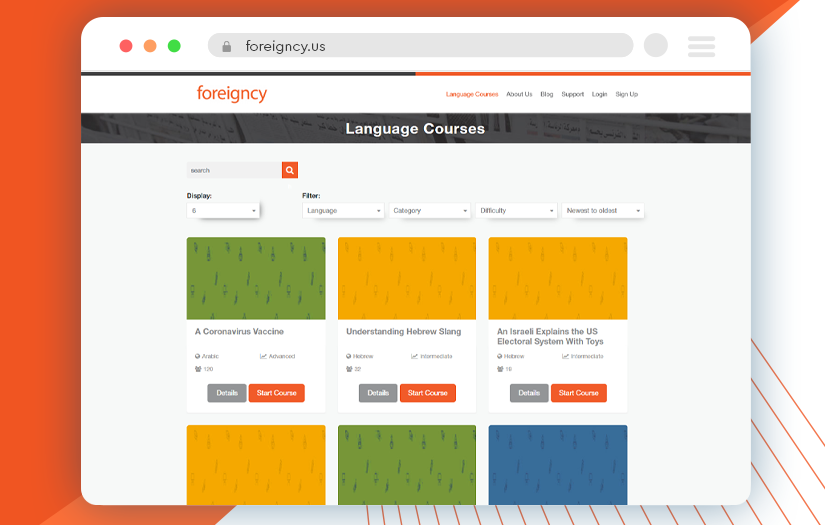Click the A Coronavirus Vaccine title
Screen dimensions: 825x525
point(239,331)
